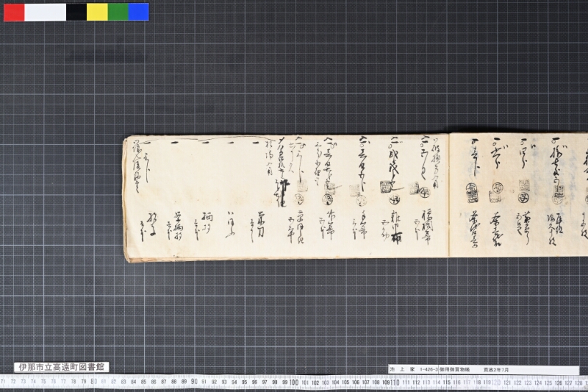This screenshot has width=588, height=392.
Task: Click the page fold between the two leaves
Action: (x=448, y=195)
